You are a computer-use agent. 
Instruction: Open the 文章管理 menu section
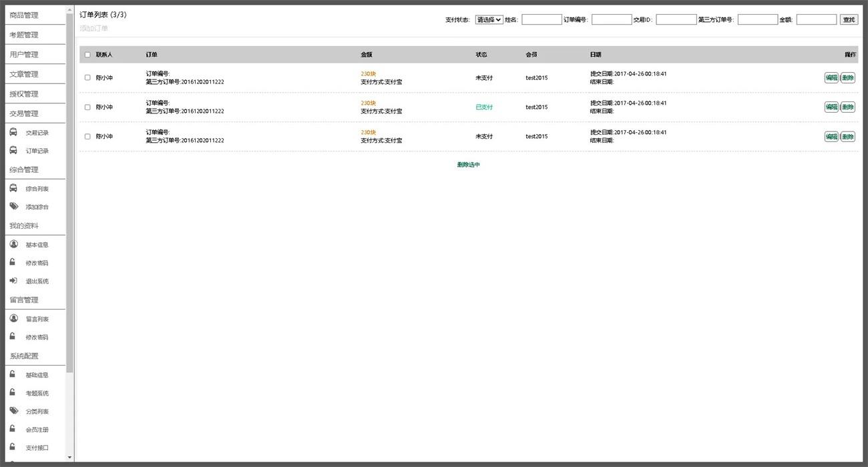[24, 74]
